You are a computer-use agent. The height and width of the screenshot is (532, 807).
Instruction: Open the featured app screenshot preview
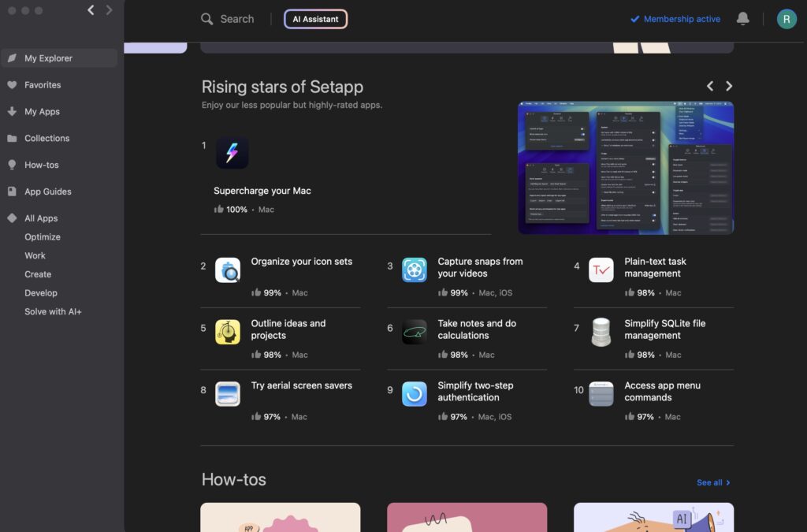coord(626,168)
